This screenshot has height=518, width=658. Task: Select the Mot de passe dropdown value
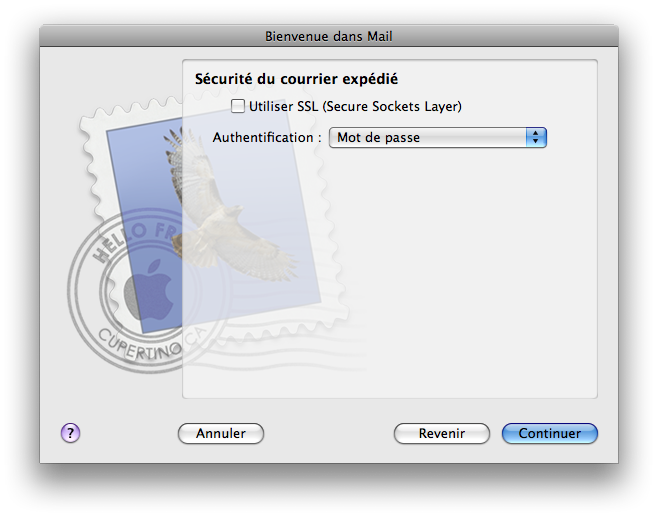pyautogui.click(x=380, y=137)
